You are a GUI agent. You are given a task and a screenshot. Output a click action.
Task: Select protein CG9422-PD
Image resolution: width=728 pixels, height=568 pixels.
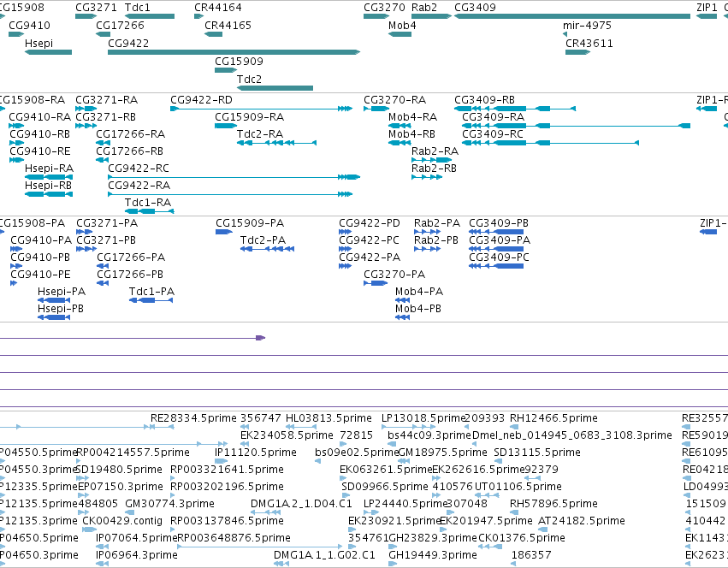click(x=369, y=223)
